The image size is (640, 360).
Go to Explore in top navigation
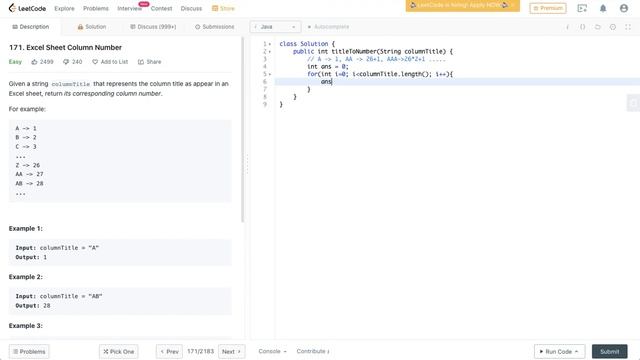(x=64, y=8)
